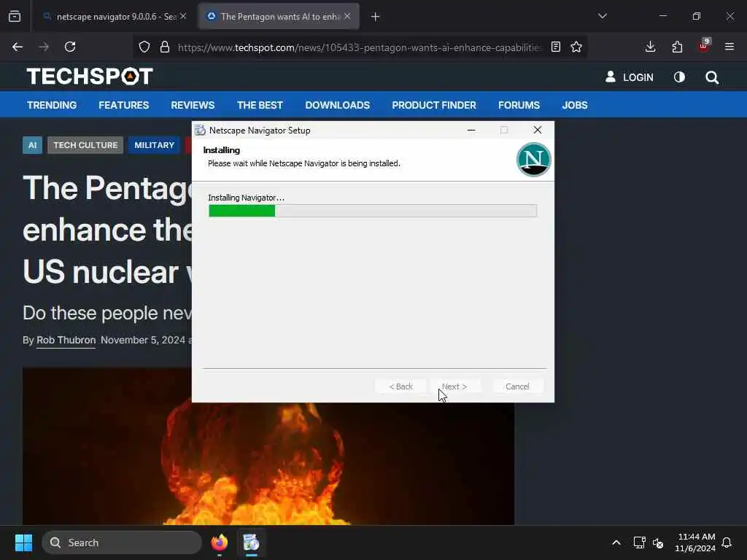Close the Netscape Navigator Setup dialog
The width and height of the screenshot is (747, 560).
click(x=538, y=130)
